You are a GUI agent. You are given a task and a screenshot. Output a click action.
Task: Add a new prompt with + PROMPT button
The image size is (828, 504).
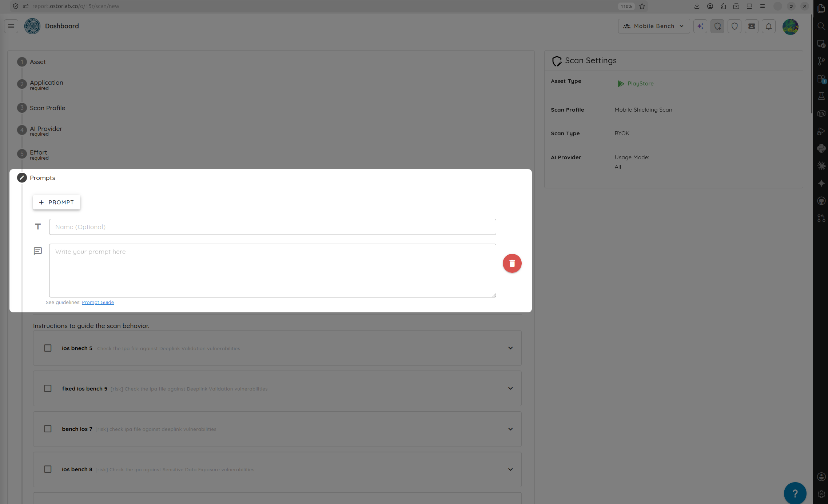click(x=57, y=202)
